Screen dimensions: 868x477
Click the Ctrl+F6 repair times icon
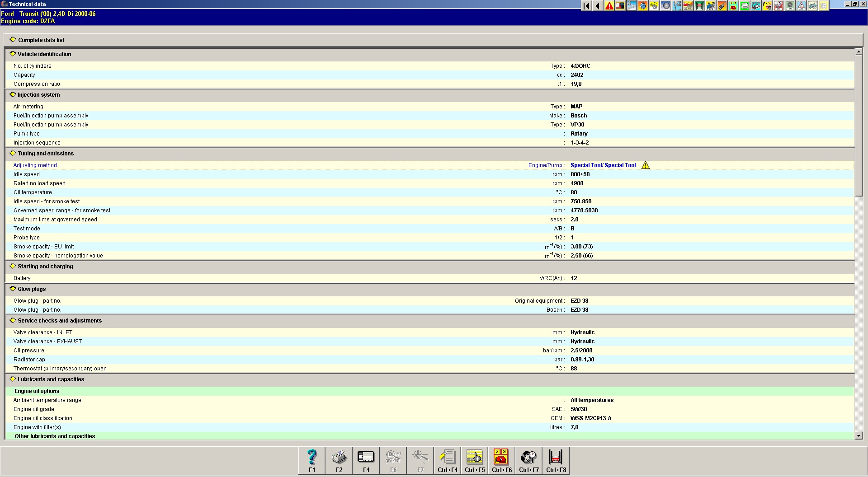[502, 460]
